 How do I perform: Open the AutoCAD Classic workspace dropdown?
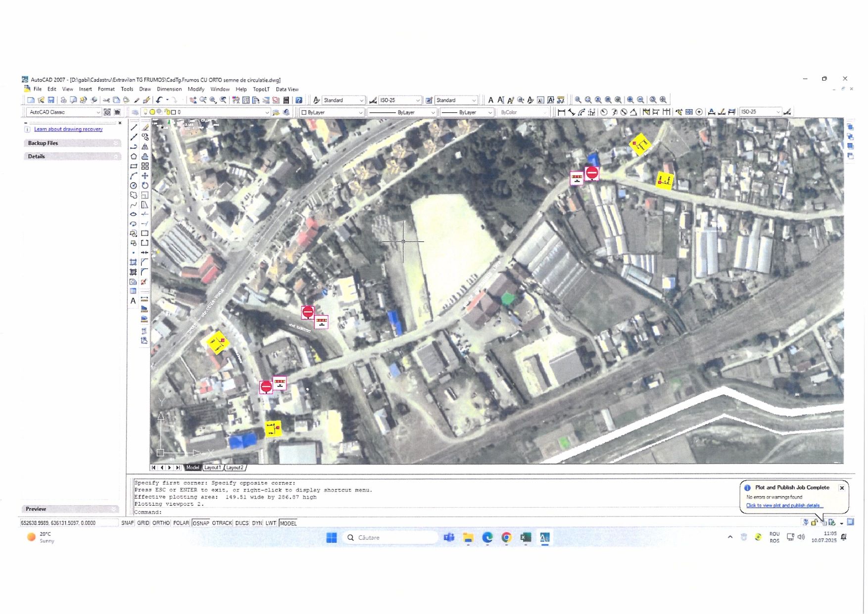click(x=63, y=112)
